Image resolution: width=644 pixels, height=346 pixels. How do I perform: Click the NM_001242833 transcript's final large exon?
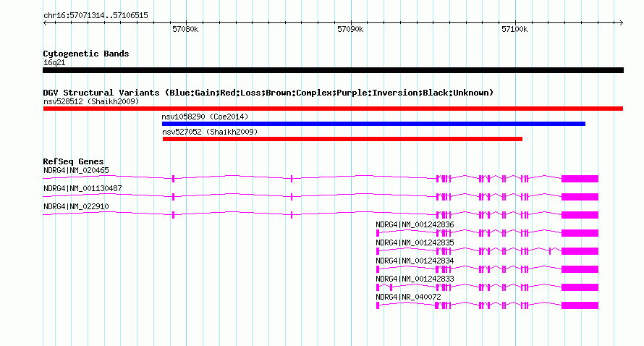click(580, 287)
